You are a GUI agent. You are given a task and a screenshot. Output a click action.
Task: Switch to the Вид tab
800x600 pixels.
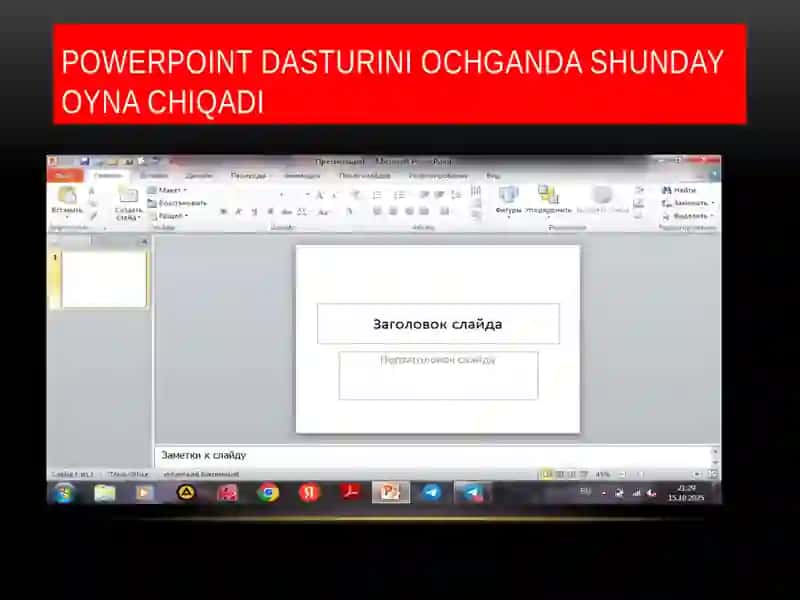click(x=493, y=175)
